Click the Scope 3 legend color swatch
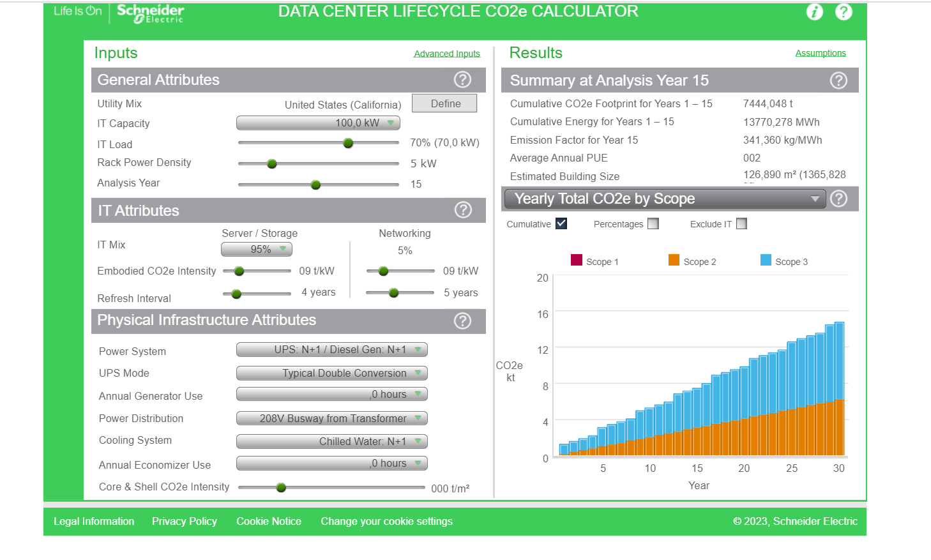Viewport: 931px width, 560px height. [766, 260]
